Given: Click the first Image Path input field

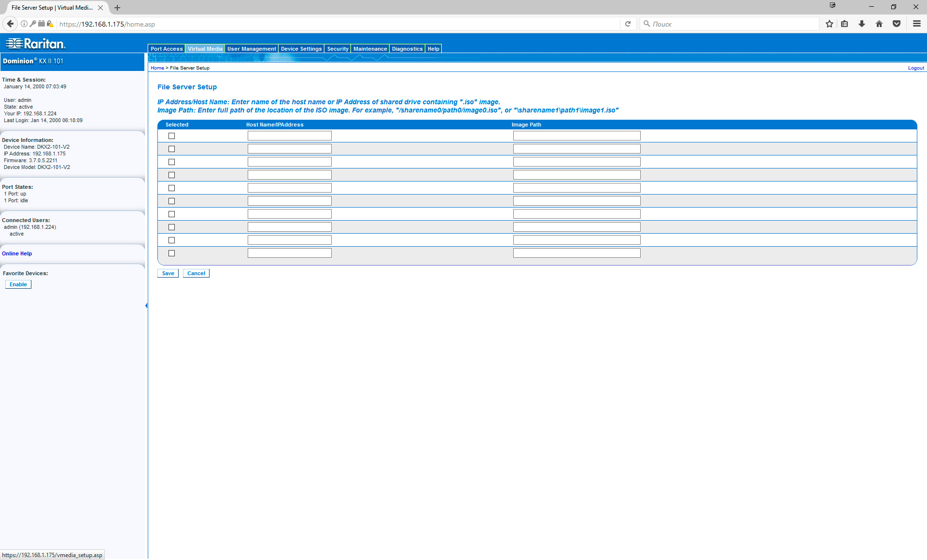Looking at the screenshot, I should (576, 136).
